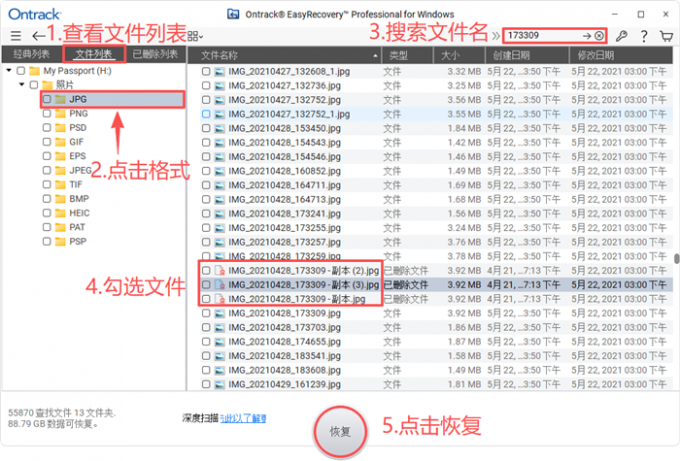Click image icon of IMG_20210428_154543.jpg

(220, 142)
